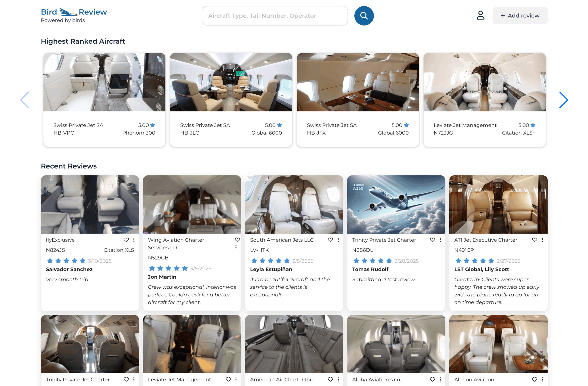Viewport: 588px width, 386px height.
Task: Click reviewer name Salvador Sanchez
Action: pos(69,269)
